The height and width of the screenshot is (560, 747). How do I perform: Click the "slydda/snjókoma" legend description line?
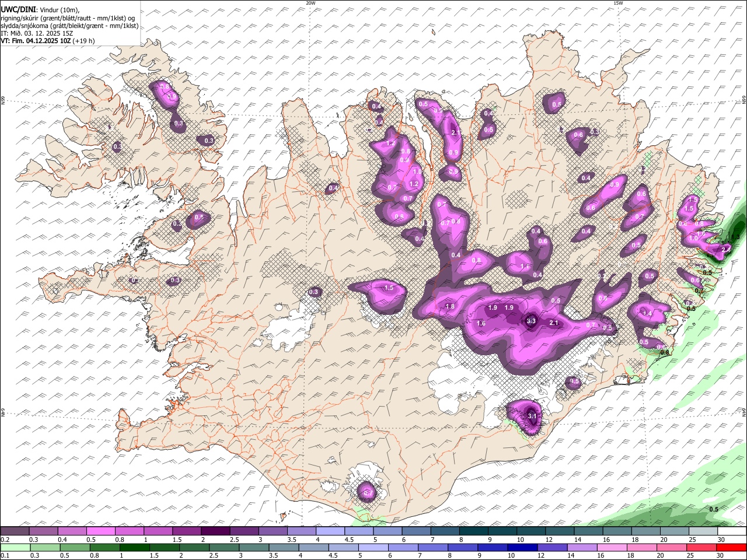point(69,26)
